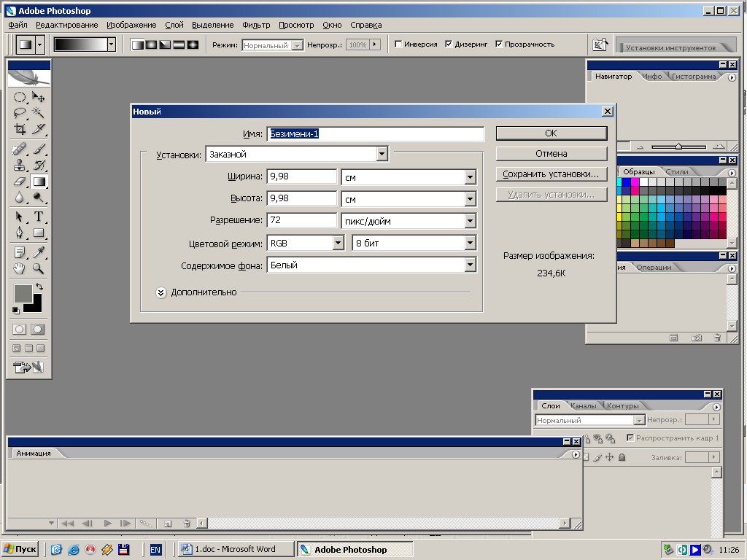Swap foreground and background colors
Screen dimensions: 747x560
pyautogui.click(x=39, y=287)
